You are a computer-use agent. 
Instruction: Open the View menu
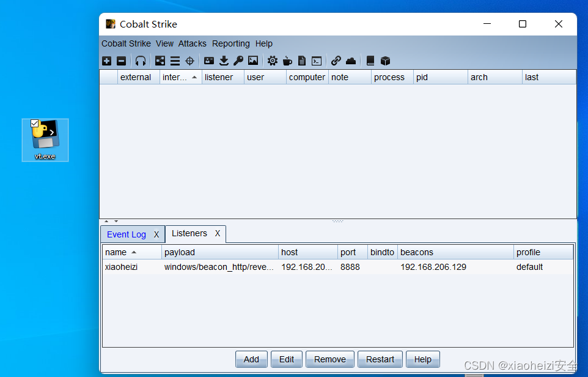click(x=164, y=43)
